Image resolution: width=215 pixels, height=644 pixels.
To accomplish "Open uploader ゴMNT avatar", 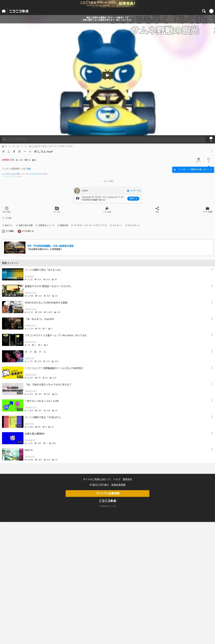I will [77, 190].
